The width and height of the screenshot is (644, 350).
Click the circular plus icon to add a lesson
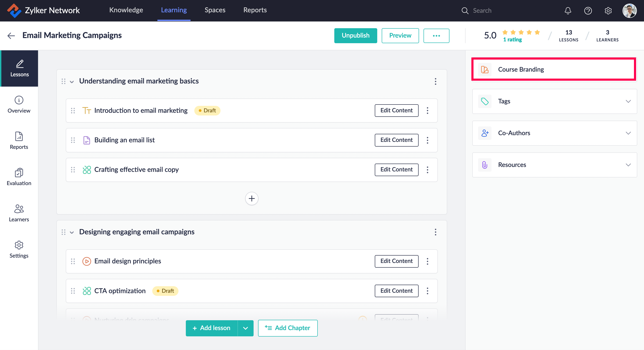252,198
